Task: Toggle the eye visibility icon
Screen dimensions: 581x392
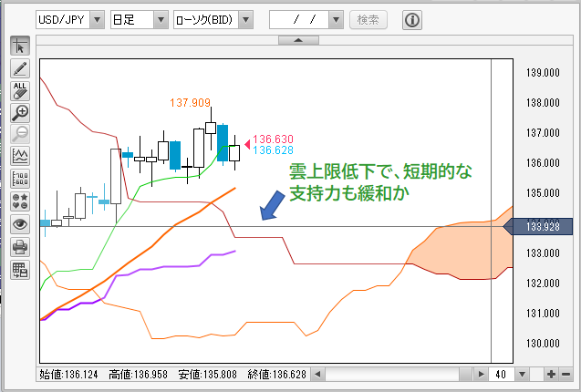Action: pyautogui.click(x=20, y=223)
